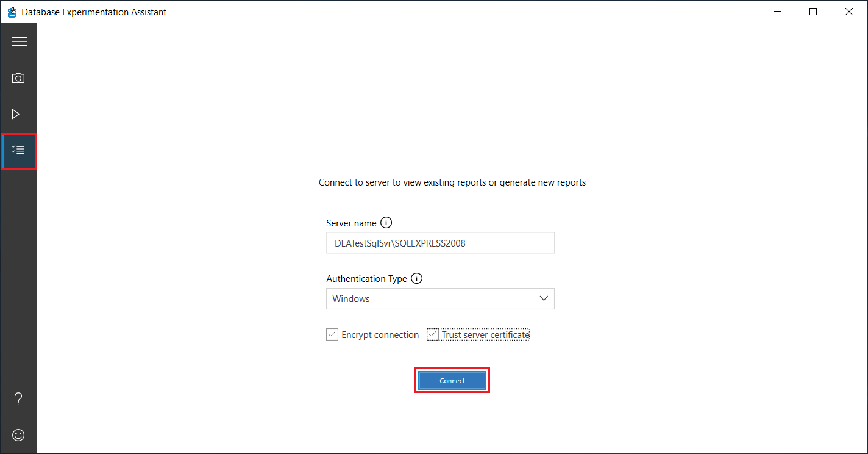
Task: Click the 'Authentication Type' label
Action: tap(366, 279)
